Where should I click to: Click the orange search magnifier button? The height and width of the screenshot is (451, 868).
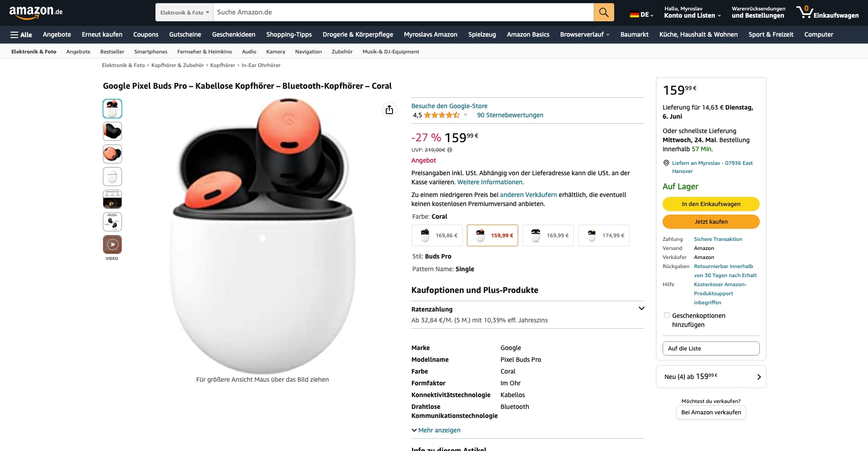[x=604, y=12]
